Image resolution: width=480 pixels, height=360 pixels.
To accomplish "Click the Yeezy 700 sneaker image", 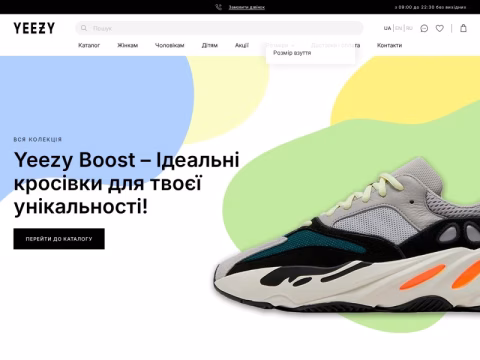I will [347, 235].
